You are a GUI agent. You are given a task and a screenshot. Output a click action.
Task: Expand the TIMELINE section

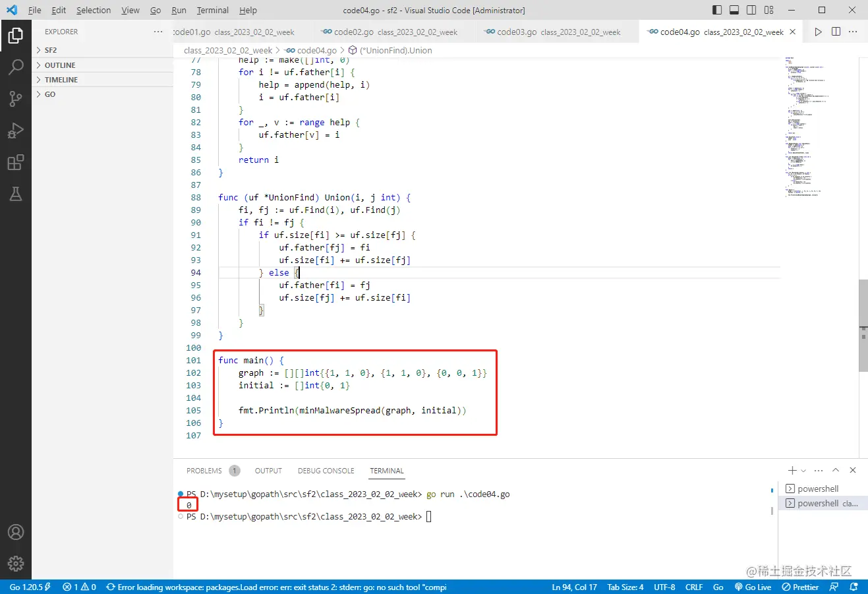102,80
